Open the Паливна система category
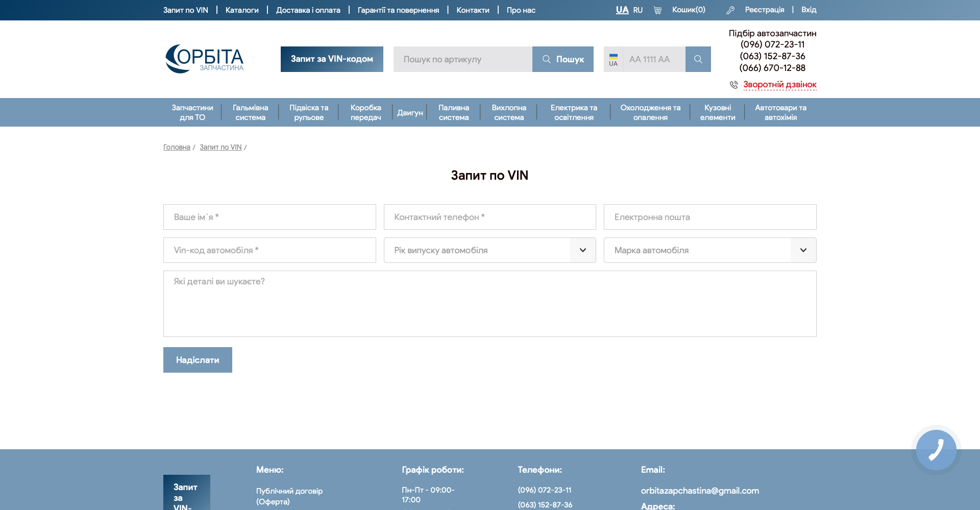Image resolution: width=980 pixels, height=510 pixels. pyautogui.click(x=454, y=112)
